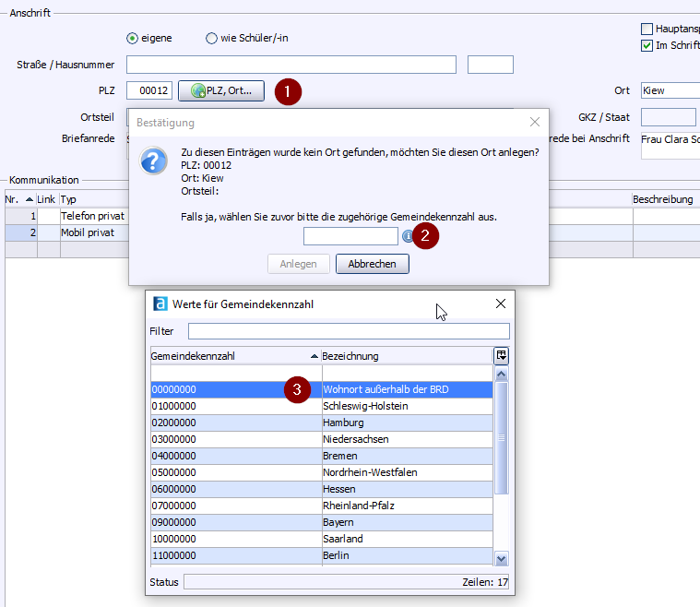
Task: Click the column chooser icon in table header
Action: tap(501, 355)
